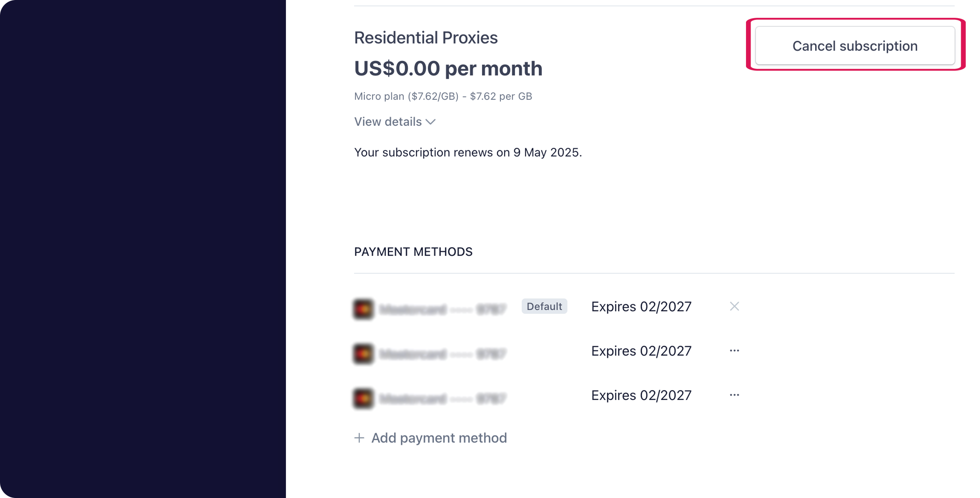Expand the View details section
Image resolution: width=980 pixels, height=498 pixels.
pyautogui.click(x=395, y=122)
